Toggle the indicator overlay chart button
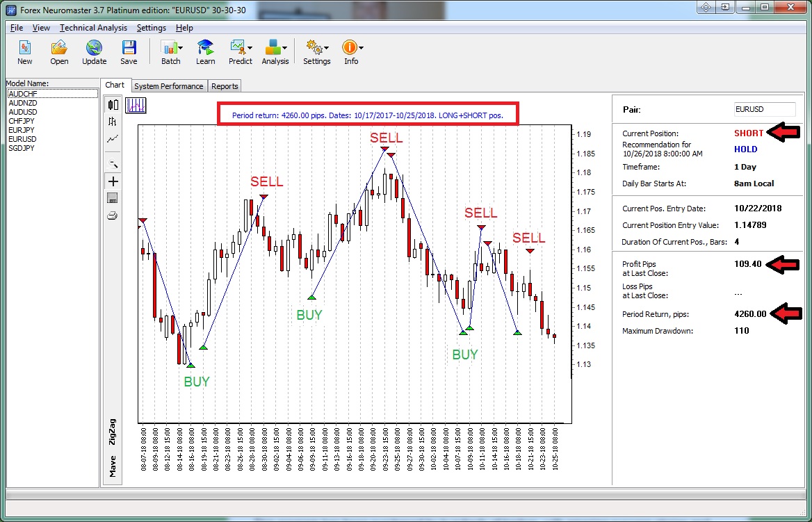 [x=136, y=106]
